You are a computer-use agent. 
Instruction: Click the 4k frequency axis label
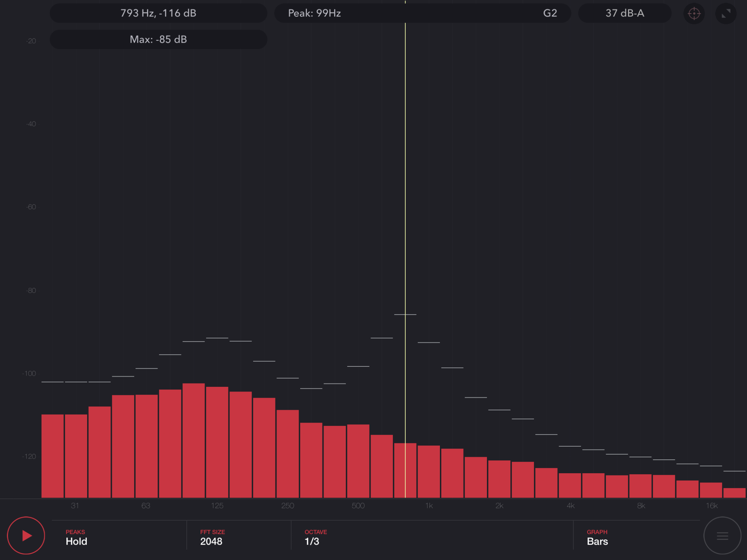coord(570,506)
